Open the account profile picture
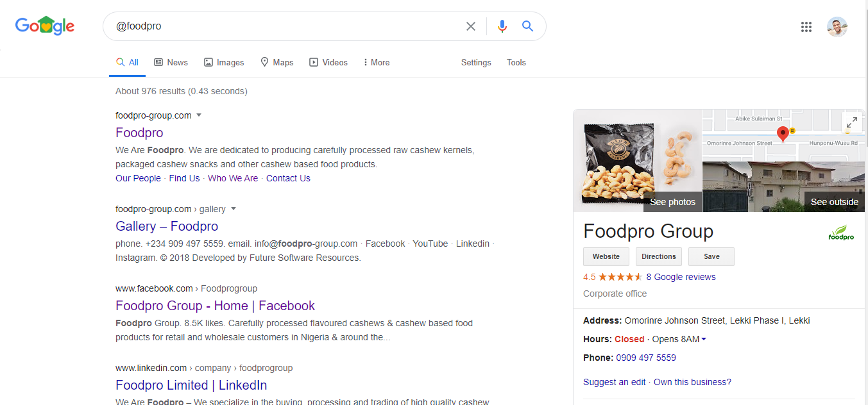This screenshot has height=405, width=868. [837, 27]
